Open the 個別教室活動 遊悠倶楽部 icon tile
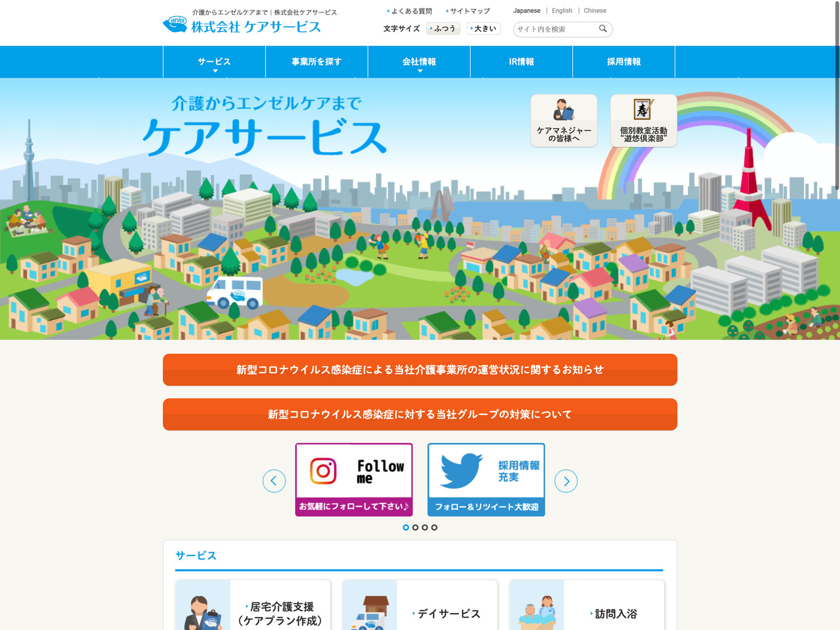The height and width of the screenshot is (630, 840). tap(643, 121)
